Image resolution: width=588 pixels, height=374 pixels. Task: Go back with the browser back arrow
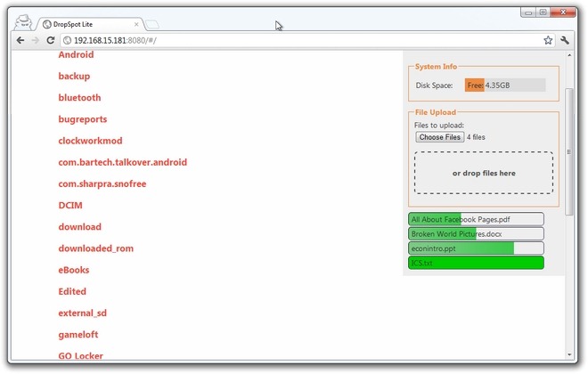click(x=20, y=40)
